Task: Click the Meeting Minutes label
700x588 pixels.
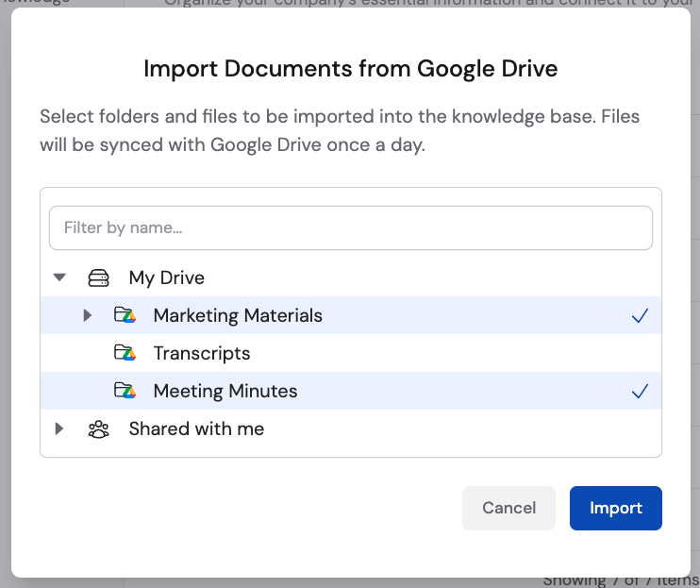Action: [225, 391]
